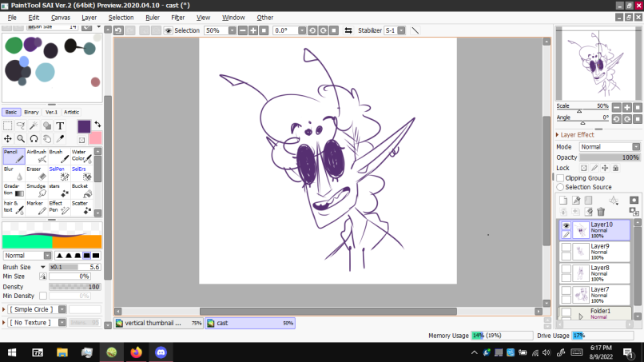
Task: Enable the Clipping Group checkbox
Action: pos(560,178)
